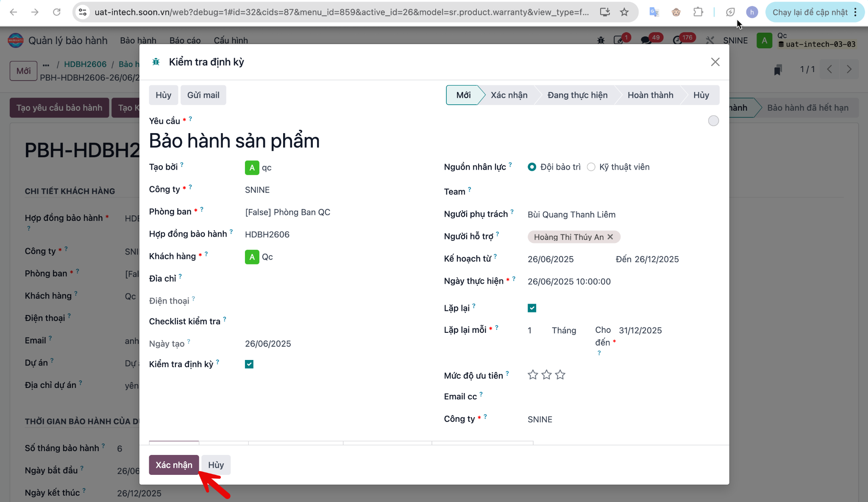This screenshot has height=502, width=868.
Task: Click the Ngày thực hiện date field
Action: click(623, 282)
